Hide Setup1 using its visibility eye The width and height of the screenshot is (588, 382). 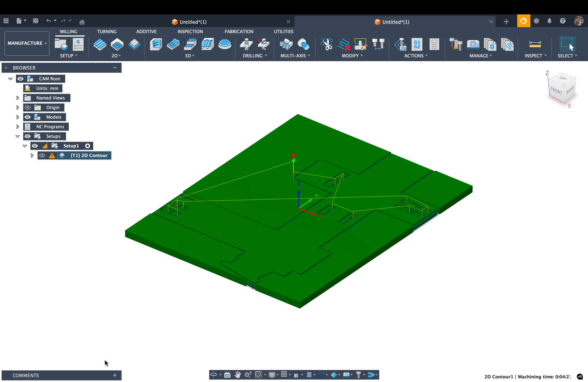click(x=35, y=146)
